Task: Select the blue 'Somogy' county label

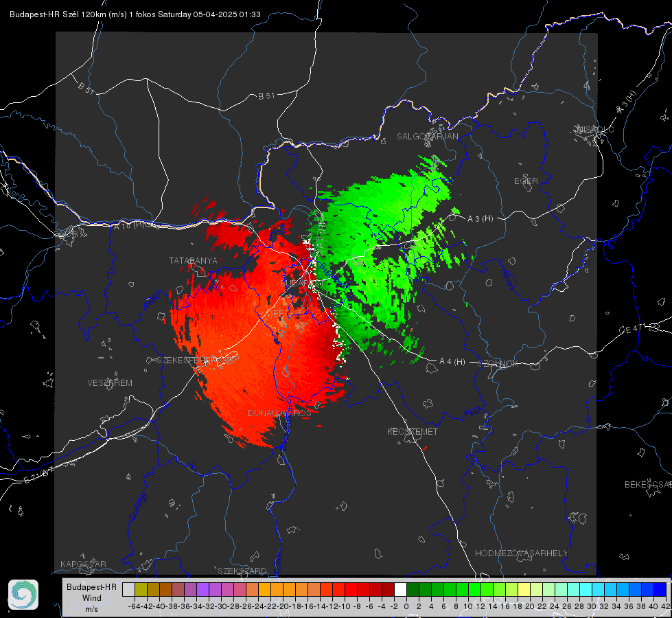Action: pyautogui.click(x=138, y=507)
